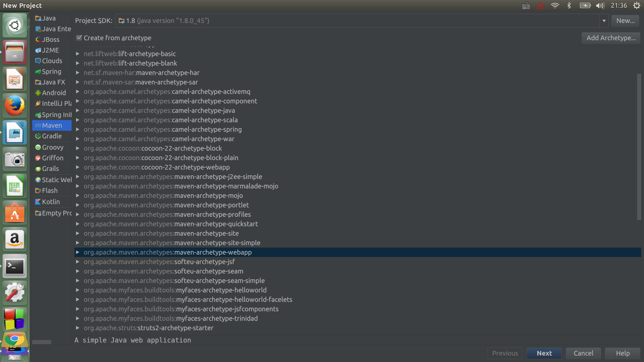Select myfaces-archetype-trinidad row

(358, 318)
